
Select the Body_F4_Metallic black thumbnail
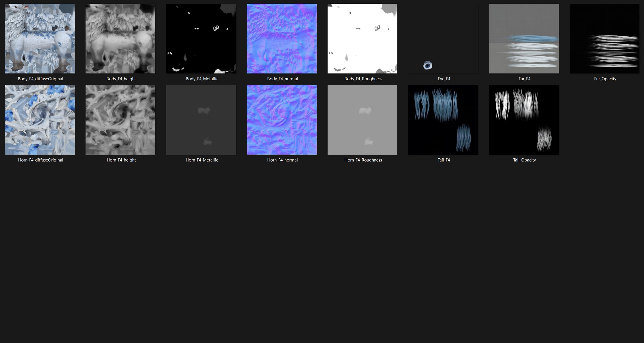click(201, 39)
